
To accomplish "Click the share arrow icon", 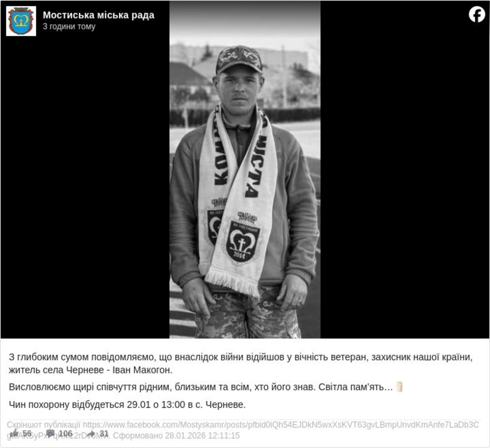I will pyautogui.click(x=91, y=433).
